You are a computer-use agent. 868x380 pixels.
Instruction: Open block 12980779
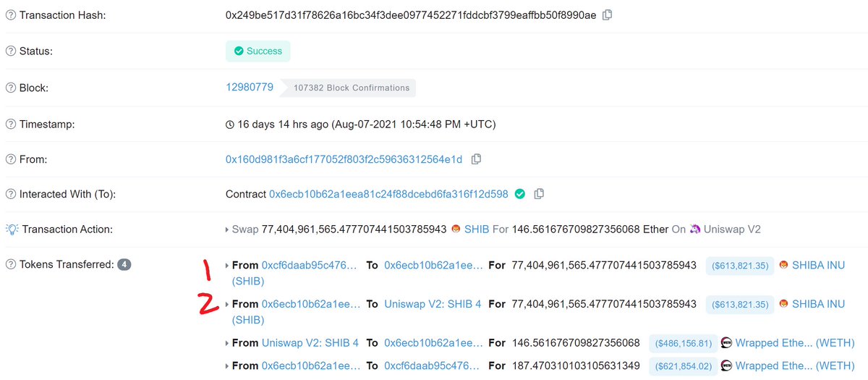click(250, 87)
